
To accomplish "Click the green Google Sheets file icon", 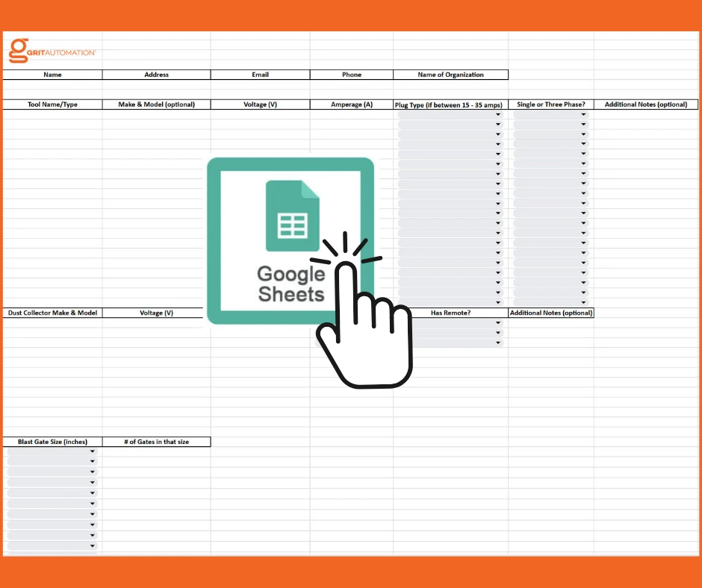I will 292,216.
